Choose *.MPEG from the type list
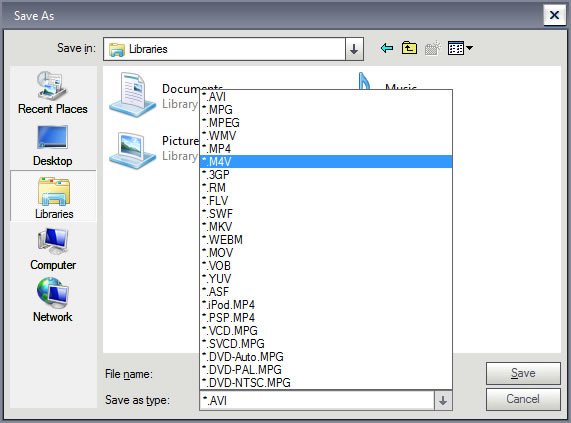This screenshot has width=571, height=423. [326, 123]
